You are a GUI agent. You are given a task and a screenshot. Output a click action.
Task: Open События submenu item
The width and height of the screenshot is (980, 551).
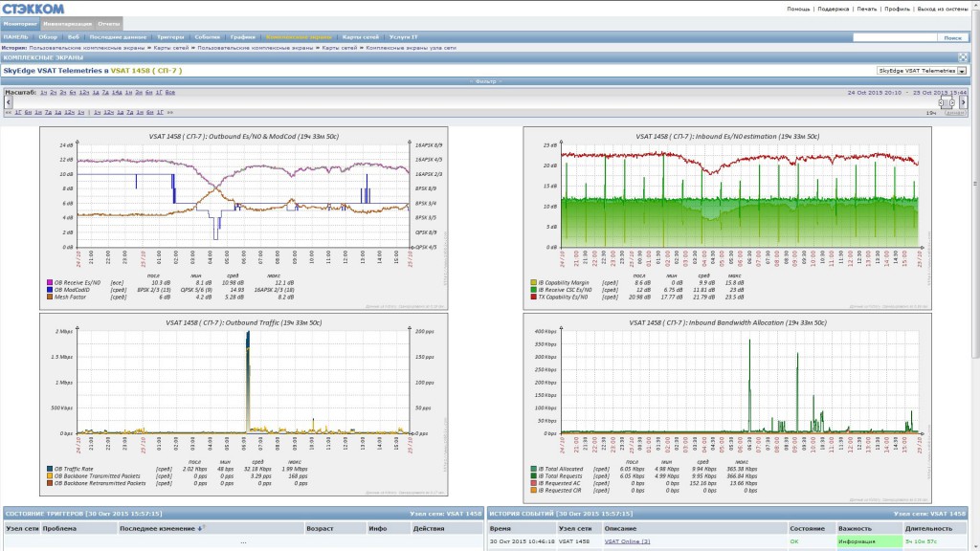(x=207, y=37)
